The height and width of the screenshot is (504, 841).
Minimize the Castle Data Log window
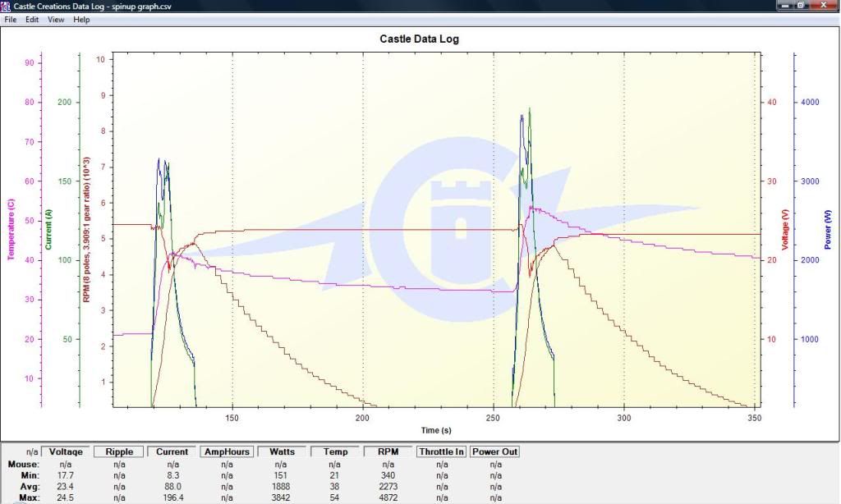785,5
